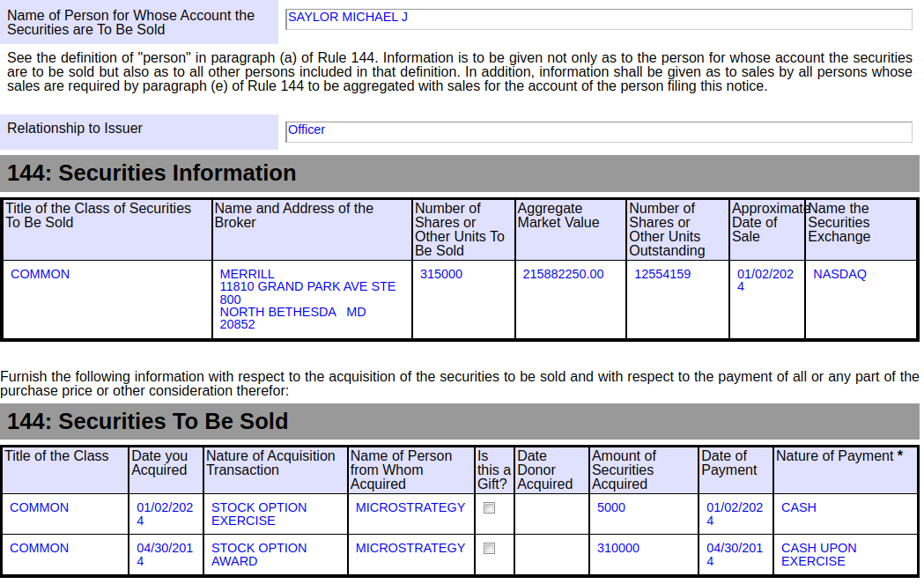Select the 315000 shares to be sold value

click(441, 274)
